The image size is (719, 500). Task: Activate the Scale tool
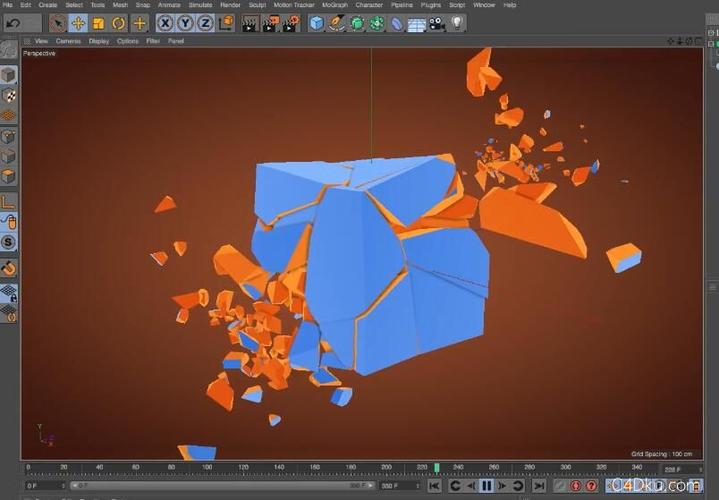click(x=98, y=23)
